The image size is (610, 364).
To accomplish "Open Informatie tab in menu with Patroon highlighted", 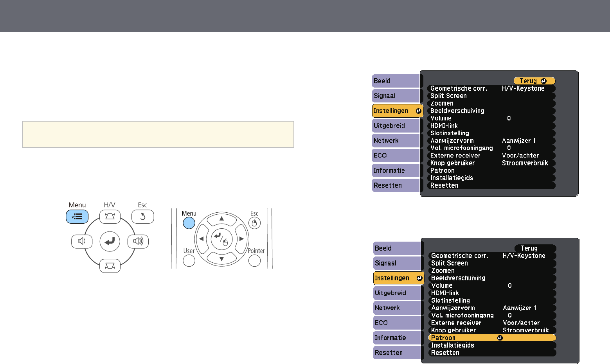I will tap(397, 338).
